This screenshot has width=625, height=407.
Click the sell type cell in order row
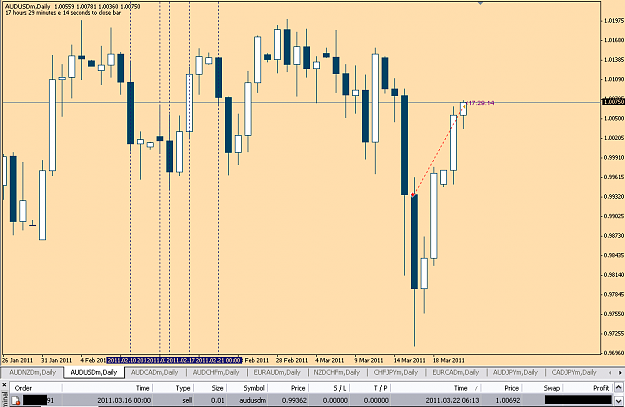(187, 400)
